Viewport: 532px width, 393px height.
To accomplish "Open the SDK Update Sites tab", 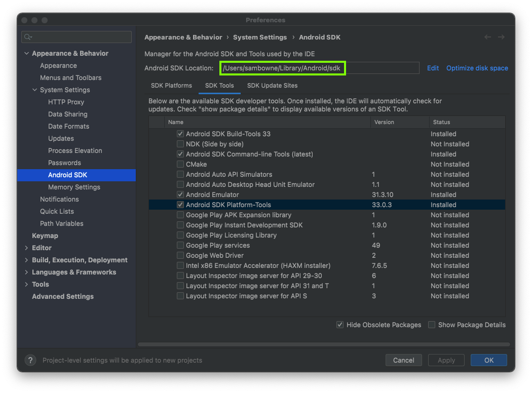I will click(272, 86).
